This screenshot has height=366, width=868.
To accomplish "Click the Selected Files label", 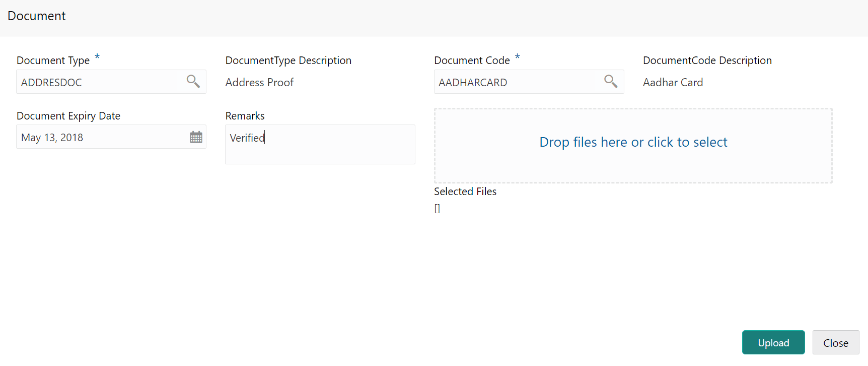I will (x=465, y=192).
